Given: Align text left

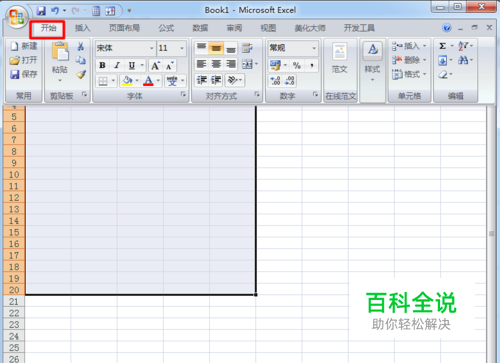Looking at the screenshot, I should tap(201, 64).
